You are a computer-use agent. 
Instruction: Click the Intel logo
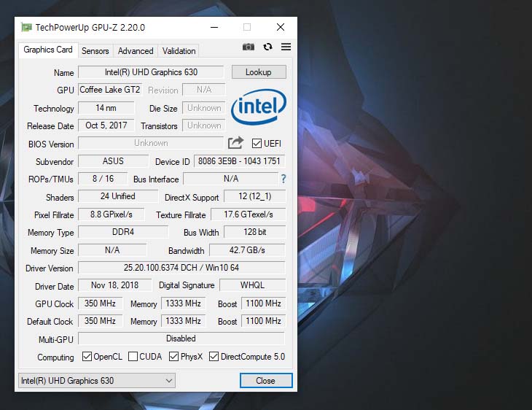259,107
